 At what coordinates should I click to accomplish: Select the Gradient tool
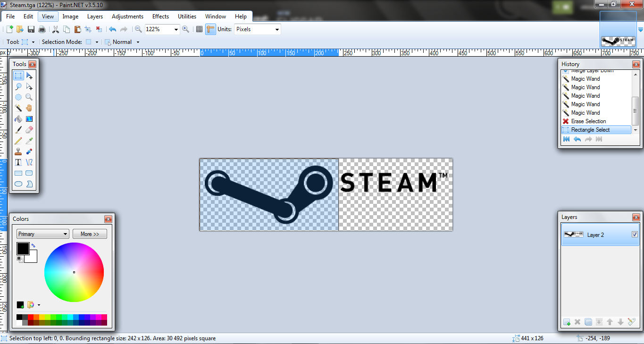(x=29, y=119)
